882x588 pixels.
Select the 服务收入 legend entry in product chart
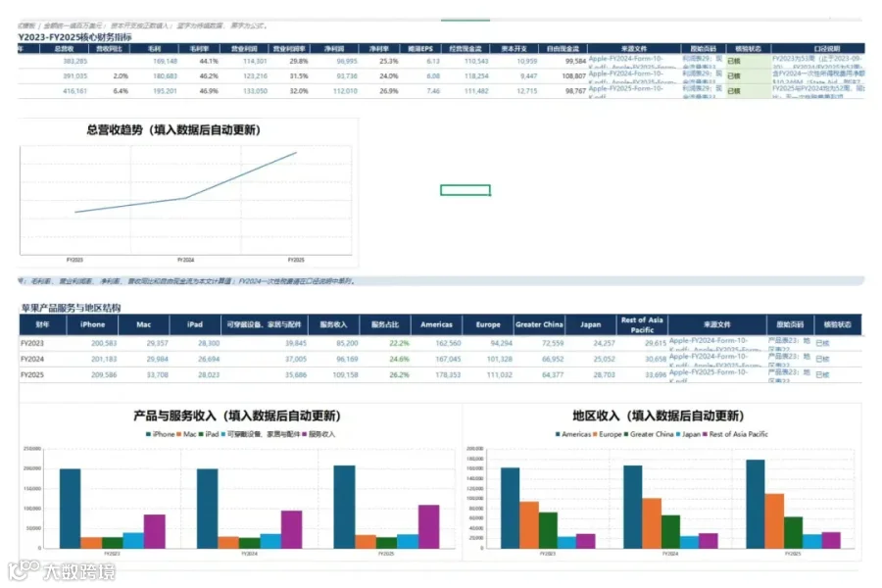pyautogui.click(x=318, y=434)
